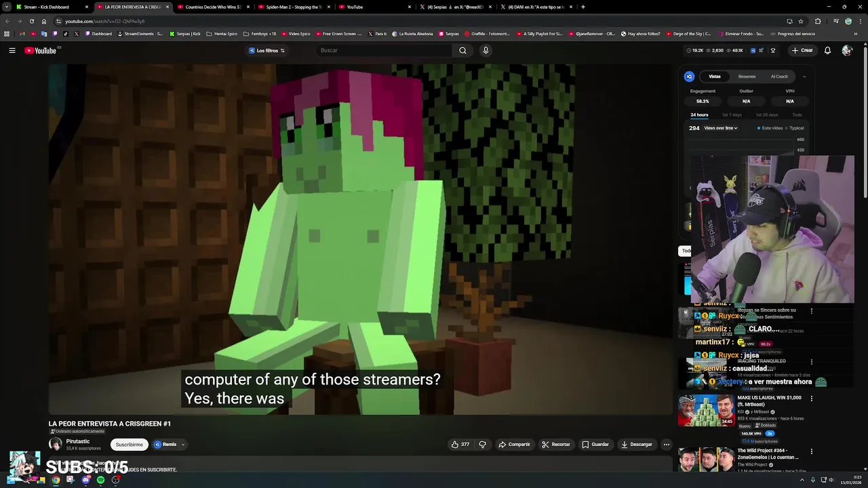
Task: Open the account avatar menu
Action: pos(846,50)
